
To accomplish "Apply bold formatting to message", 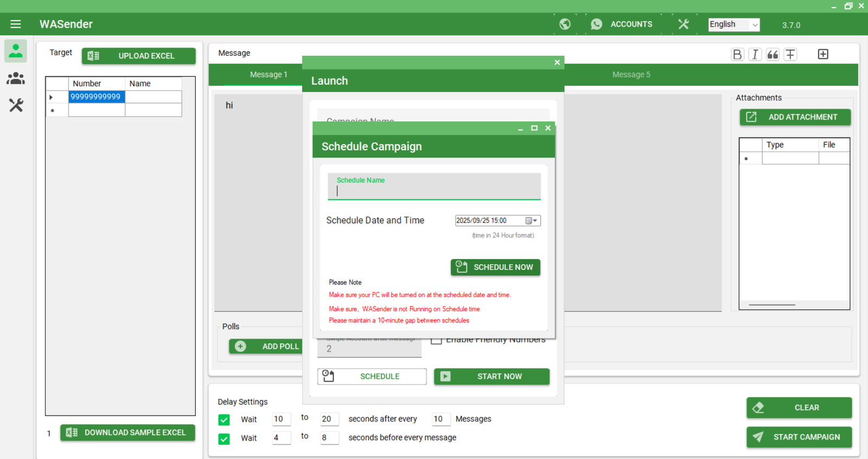I will [737, 54].
